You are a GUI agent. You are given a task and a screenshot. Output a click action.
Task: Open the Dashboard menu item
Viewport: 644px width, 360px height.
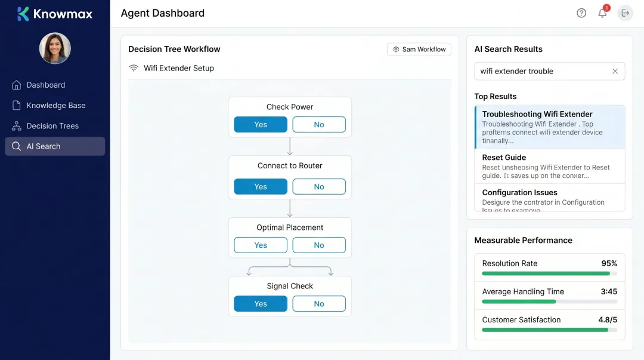point(55,85)
